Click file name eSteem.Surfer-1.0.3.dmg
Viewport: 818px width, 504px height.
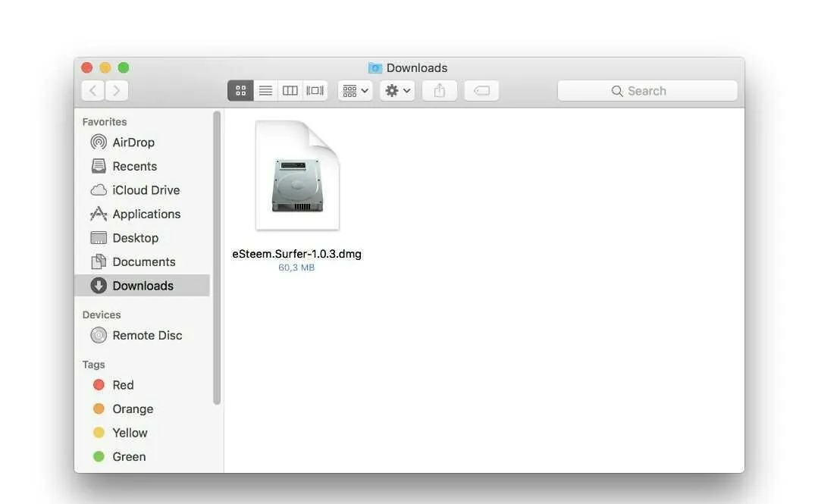(x=297, y=254)
